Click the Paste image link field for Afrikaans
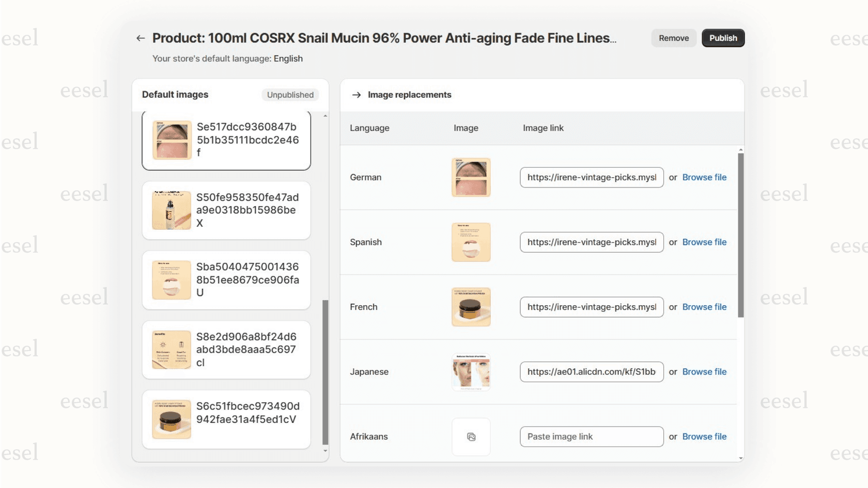 (591, 436)
